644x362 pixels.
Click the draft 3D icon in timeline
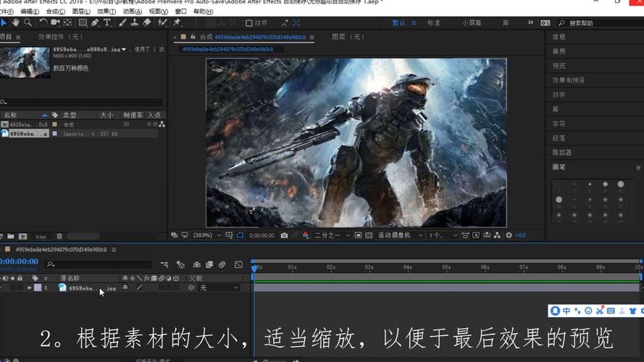(x=180, y=265)
